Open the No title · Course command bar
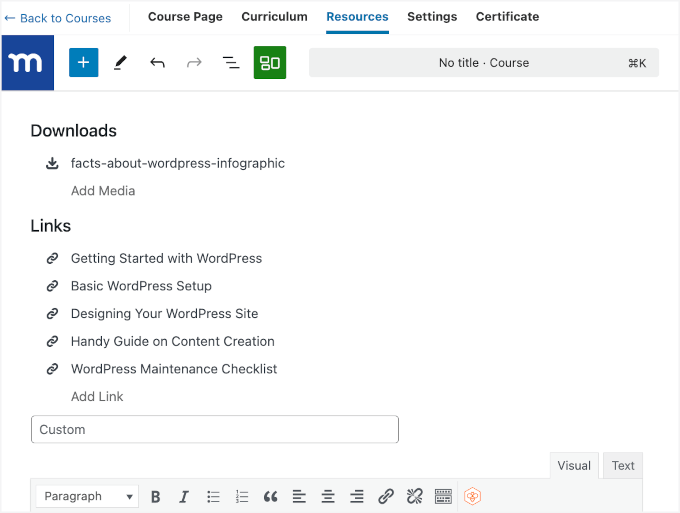 pos(484,63)
